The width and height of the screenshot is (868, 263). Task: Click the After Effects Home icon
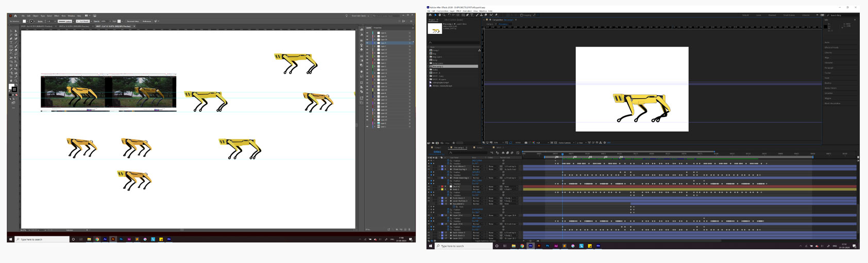point(430,15)
